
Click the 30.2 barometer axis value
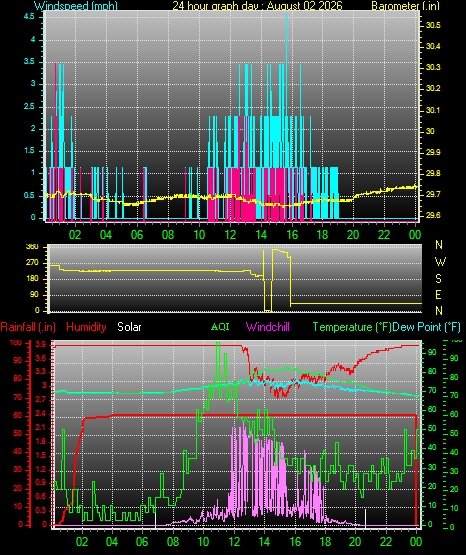(433, 88)
